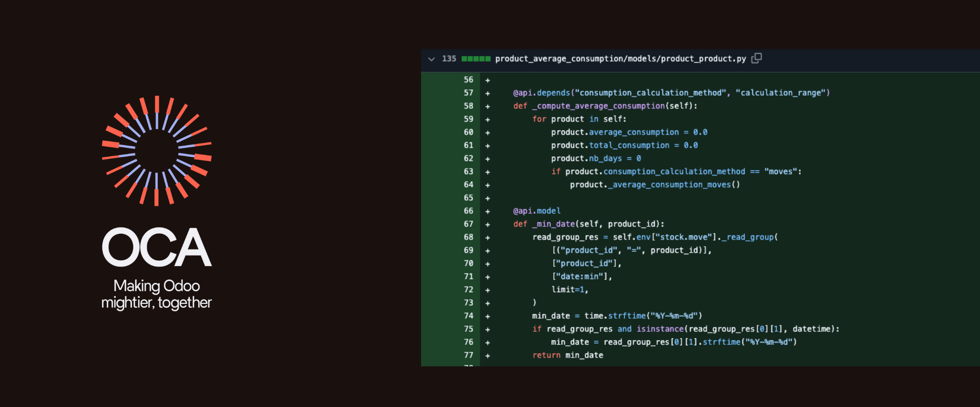This screenshot has width=980, height=407.
Task: Click the large OCA wordmark
Action: tap(157, 247)
